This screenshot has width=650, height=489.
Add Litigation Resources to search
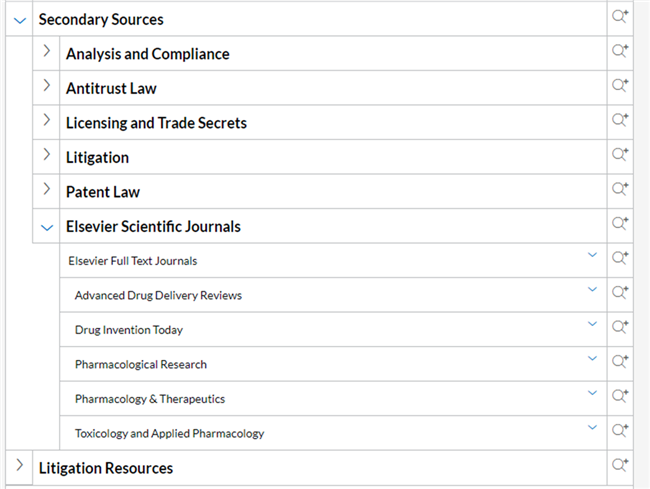(x=620, y=465)
